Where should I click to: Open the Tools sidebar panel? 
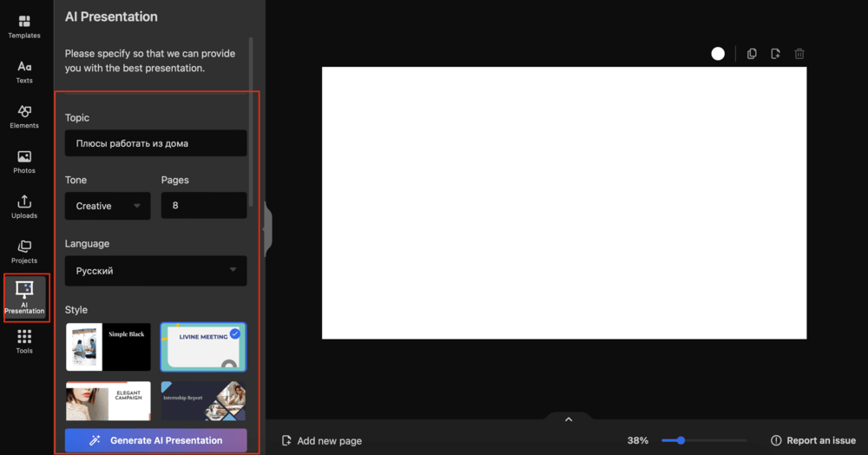[x=24, y=341]
